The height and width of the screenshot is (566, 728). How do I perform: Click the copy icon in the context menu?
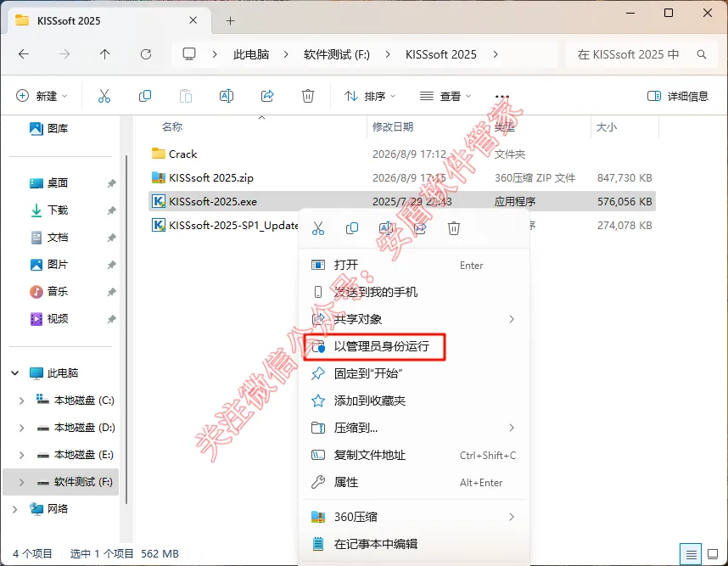point(352,228)
